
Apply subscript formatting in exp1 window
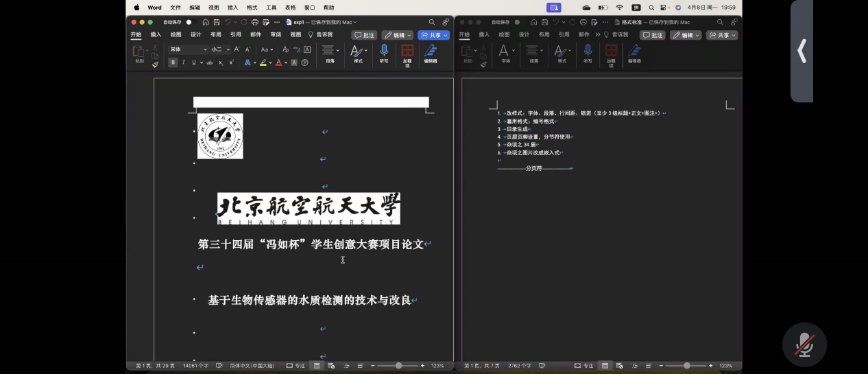[221, 62]
